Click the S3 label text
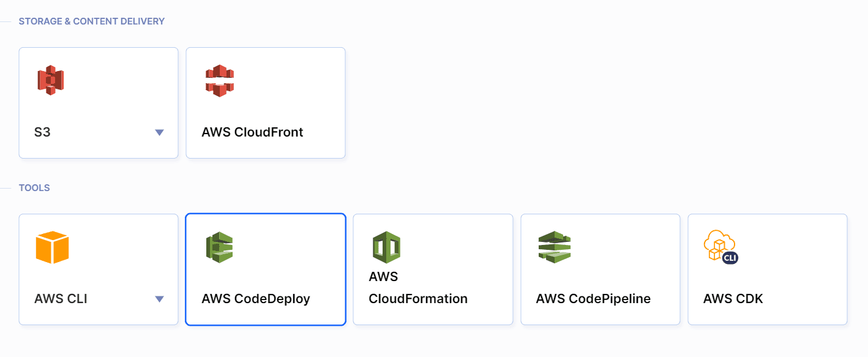 41,132
